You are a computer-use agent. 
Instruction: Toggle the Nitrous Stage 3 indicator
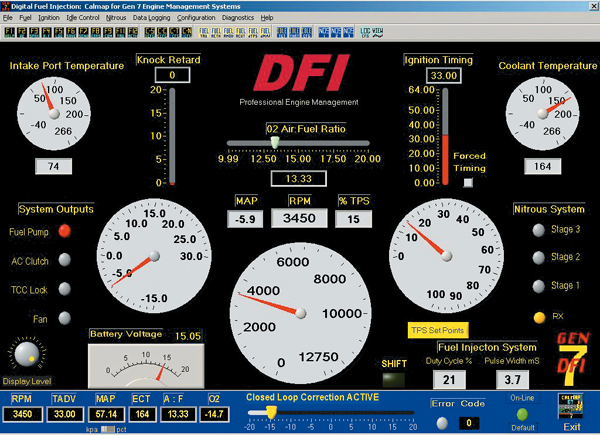pos(538,230)
